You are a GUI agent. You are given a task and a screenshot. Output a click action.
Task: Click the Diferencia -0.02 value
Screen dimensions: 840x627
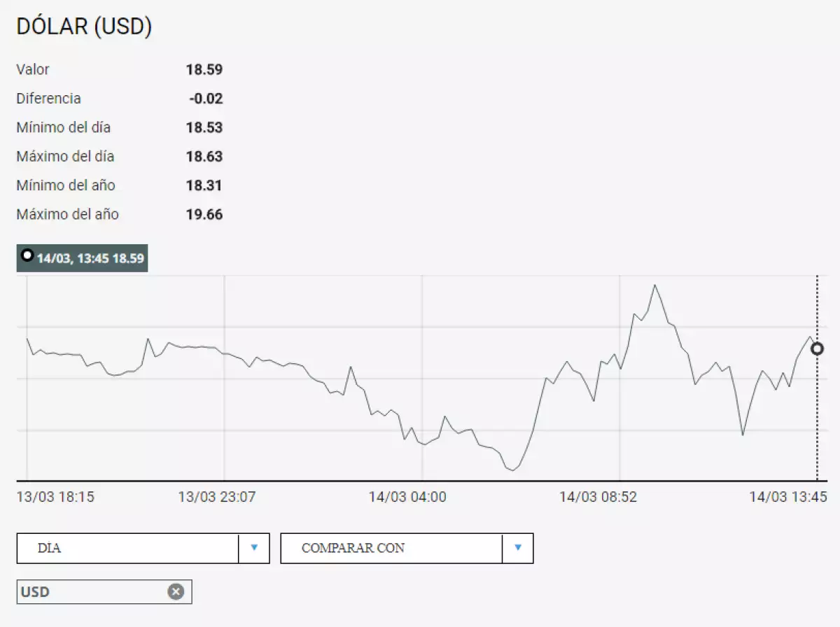206,99
